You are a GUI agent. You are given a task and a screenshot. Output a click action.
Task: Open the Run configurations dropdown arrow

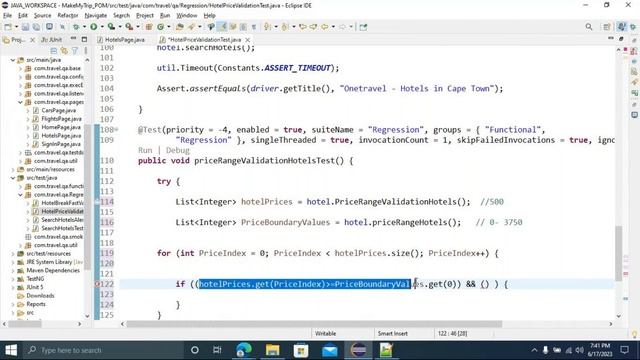coord(102,27)
